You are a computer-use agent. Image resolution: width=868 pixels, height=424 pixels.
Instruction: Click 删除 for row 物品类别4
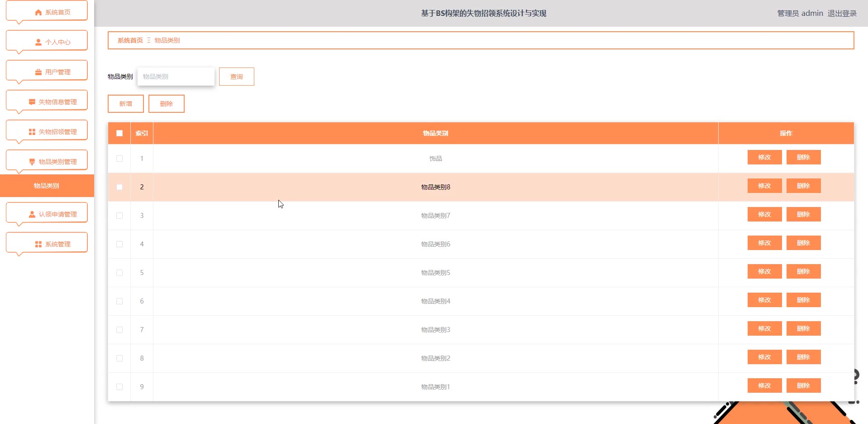(x=804, y=300)
